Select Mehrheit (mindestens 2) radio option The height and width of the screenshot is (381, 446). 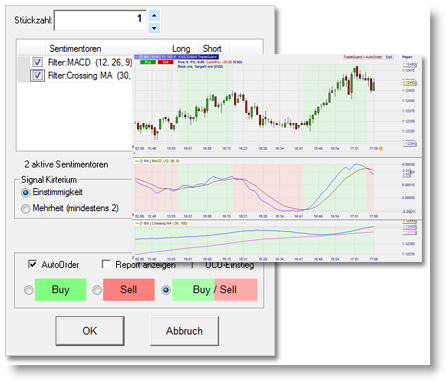coord(25,209)
